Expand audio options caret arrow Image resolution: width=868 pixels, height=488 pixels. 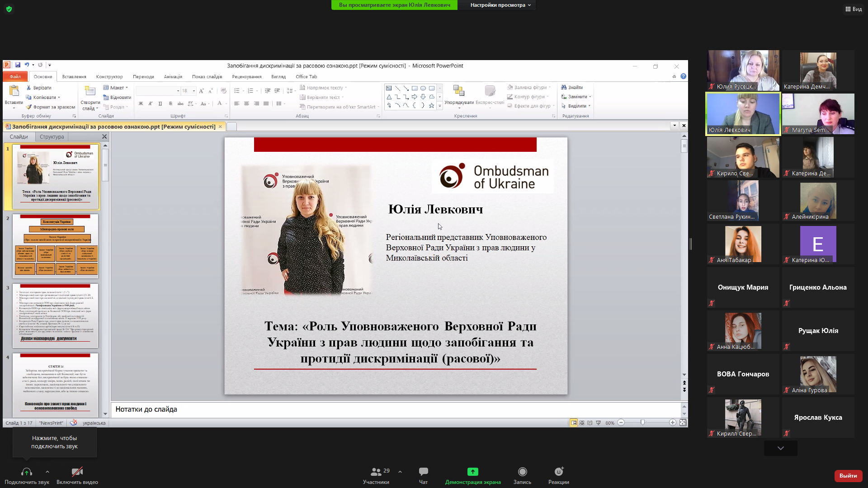click(47, 472)
